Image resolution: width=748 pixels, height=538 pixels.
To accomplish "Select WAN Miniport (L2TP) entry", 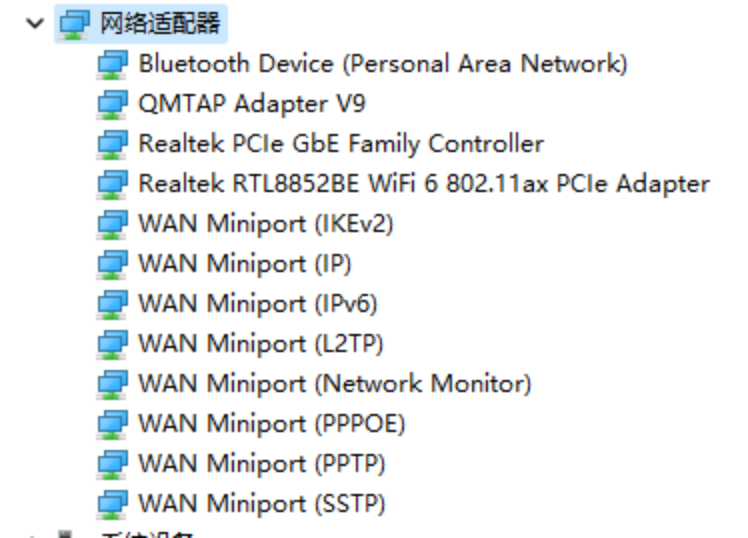I will (261, 344).
